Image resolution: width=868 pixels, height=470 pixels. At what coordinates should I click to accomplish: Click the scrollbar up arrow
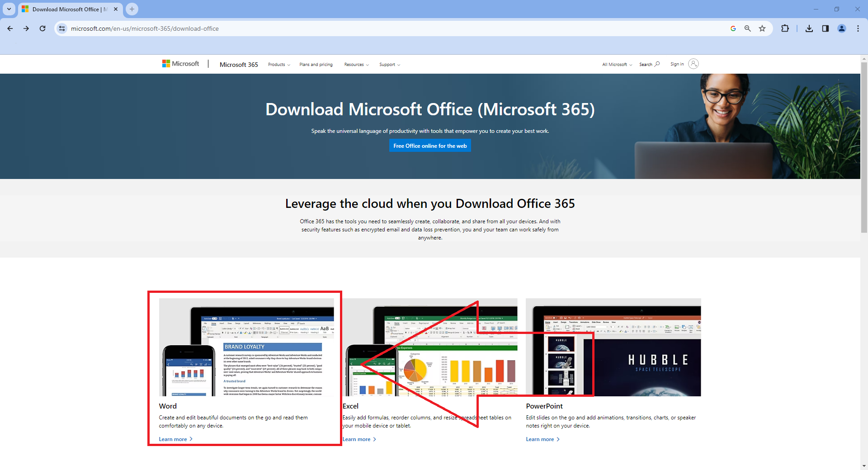coord(864,59)
